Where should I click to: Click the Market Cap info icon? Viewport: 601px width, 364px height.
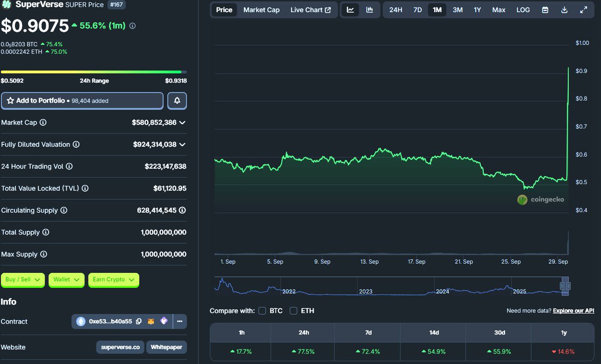coord(43,122)
